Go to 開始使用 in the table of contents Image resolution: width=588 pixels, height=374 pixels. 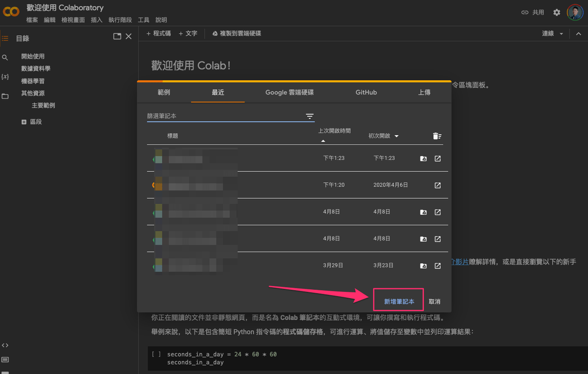coord(33,56)
